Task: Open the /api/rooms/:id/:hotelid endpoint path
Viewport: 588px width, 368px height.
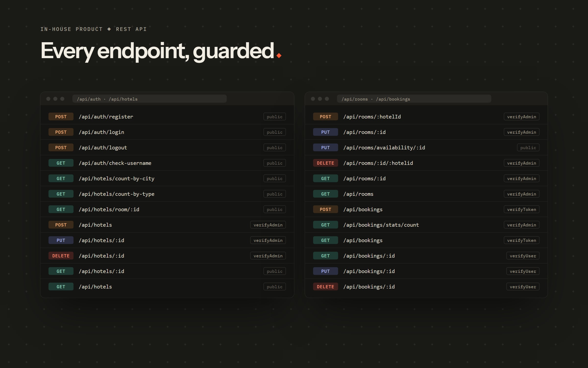Action: (x=378, y=163)
